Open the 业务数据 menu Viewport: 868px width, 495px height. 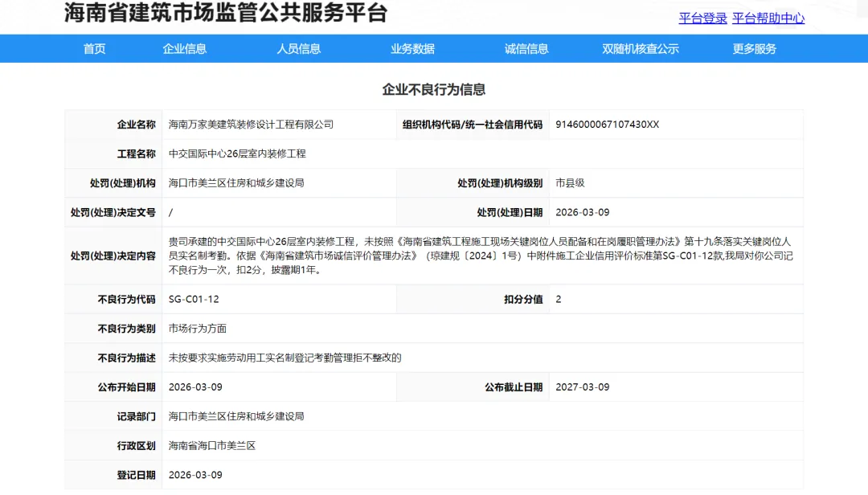click(412, 49)
